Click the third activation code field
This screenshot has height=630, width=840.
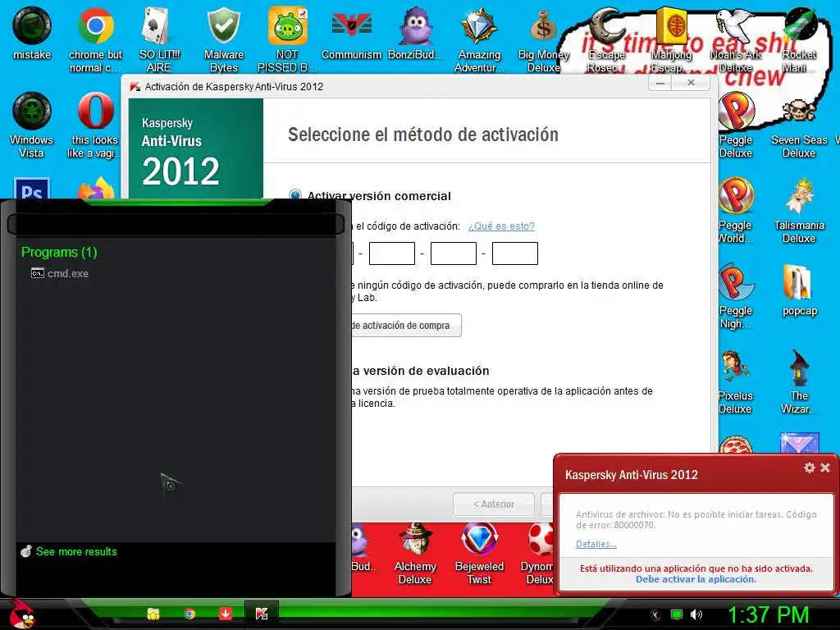[454, 253]
